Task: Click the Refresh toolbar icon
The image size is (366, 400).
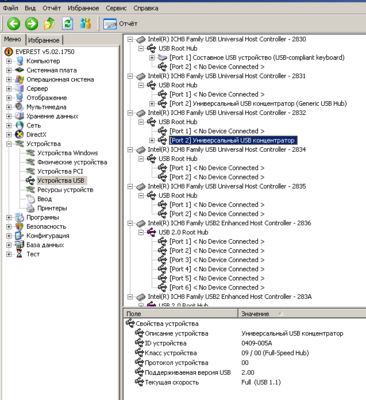Action: (67, 24)
